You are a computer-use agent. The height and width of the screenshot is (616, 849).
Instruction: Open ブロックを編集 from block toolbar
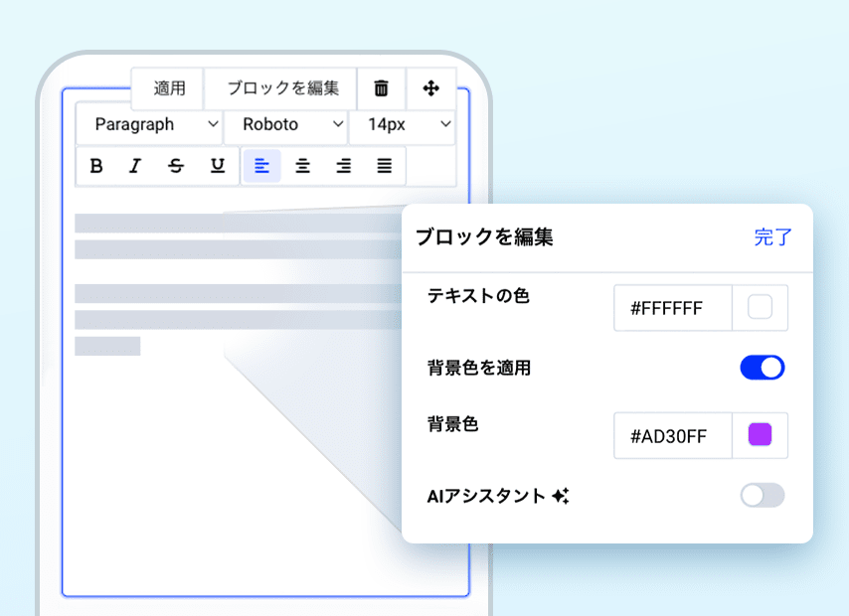[x=281, y=87]
